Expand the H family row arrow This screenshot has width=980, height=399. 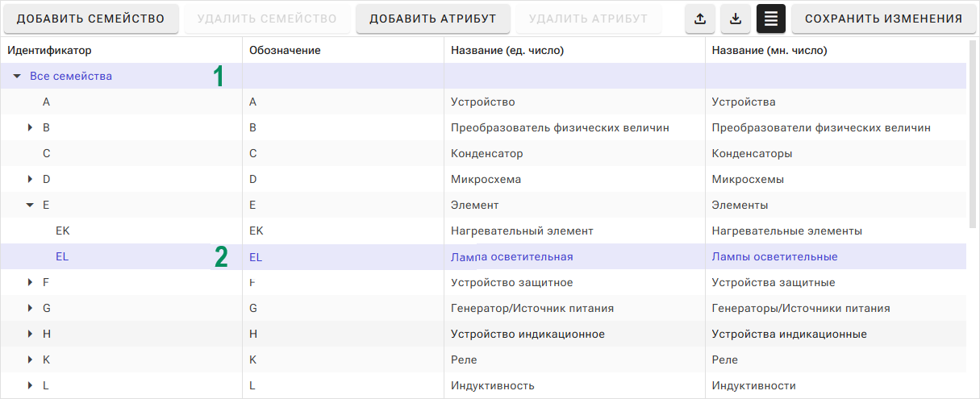coord(30,335)
